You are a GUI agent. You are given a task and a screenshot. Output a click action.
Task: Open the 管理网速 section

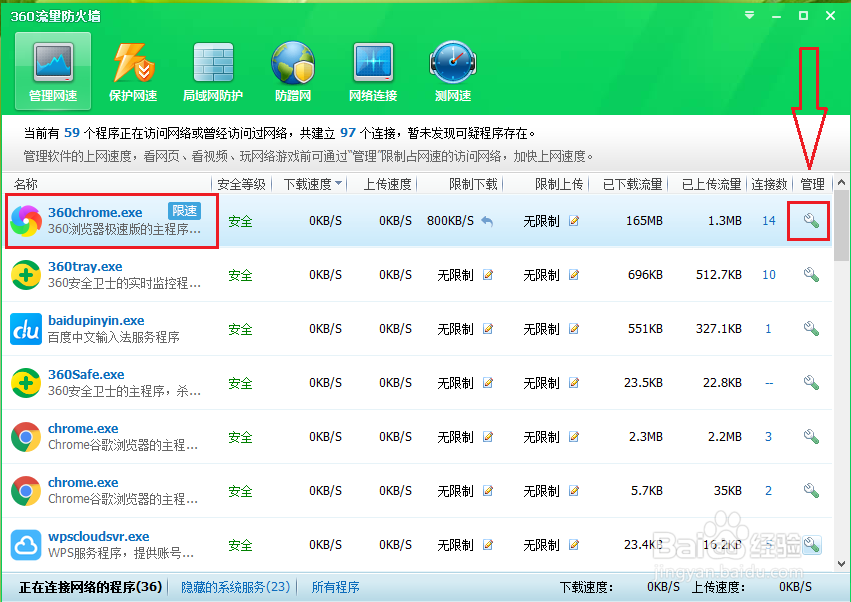[53, 71]
